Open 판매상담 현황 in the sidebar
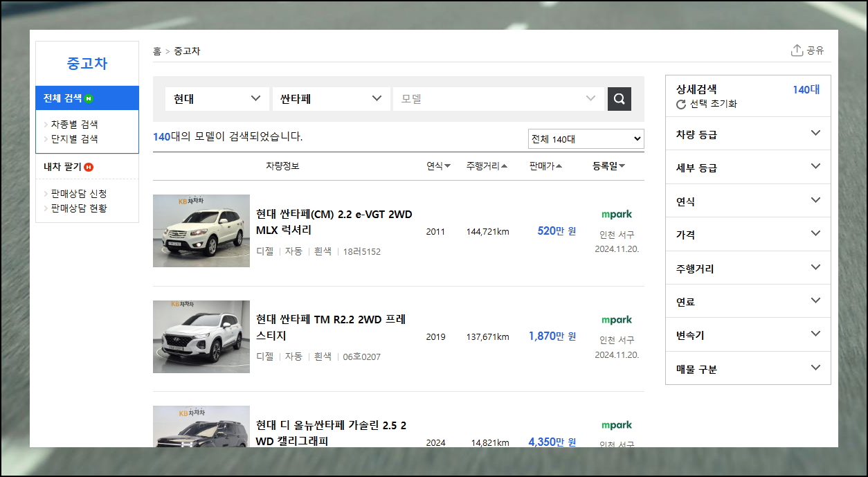Screen dimensions: 868x477 [78, 208]
